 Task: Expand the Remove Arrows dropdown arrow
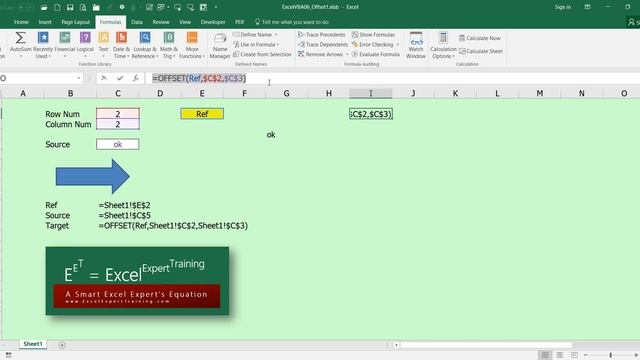tap(347, 54)
